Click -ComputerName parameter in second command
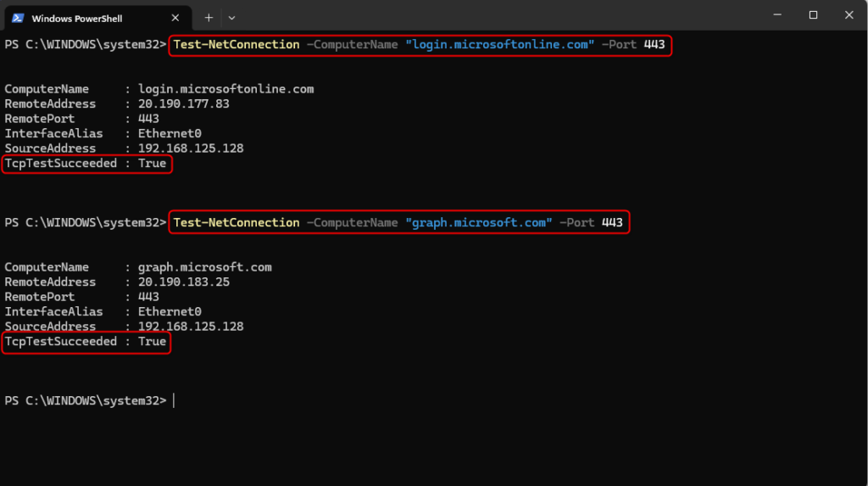The image size is (868, 486). coord(352,223)
